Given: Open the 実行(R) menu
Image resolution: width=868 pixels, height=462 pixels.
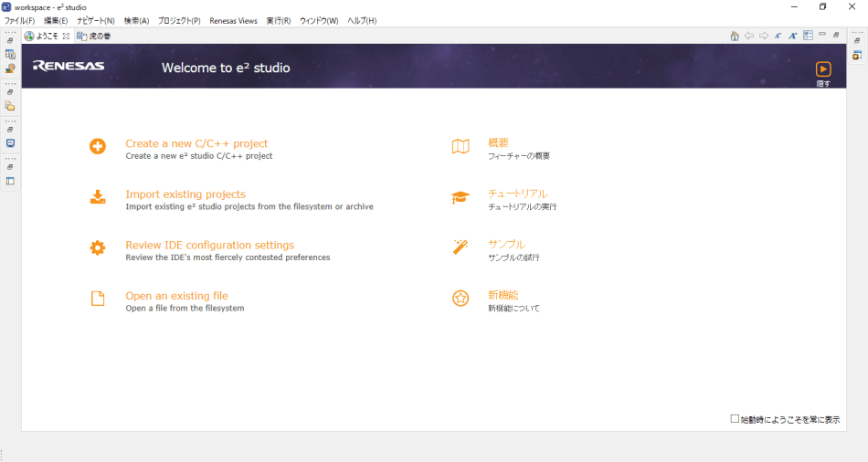Looking at the screenshot, I should [278, 20].
